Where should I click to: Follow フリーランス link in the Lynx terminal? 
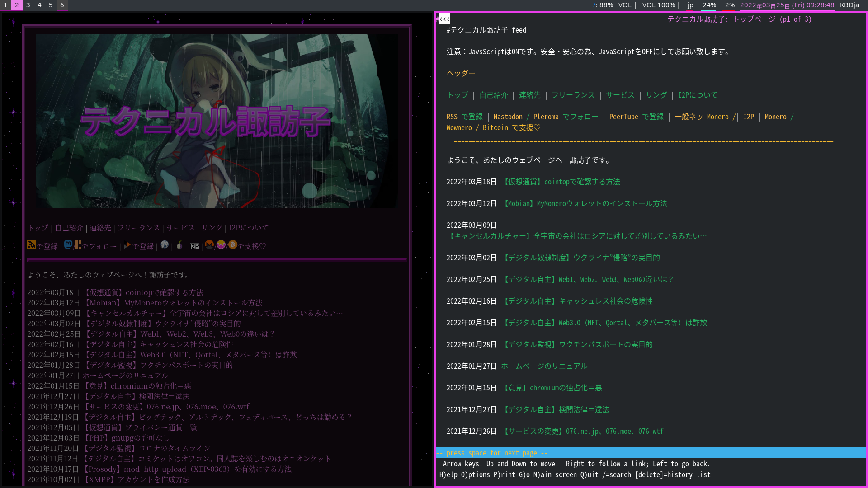pyautogui.click(x=573, y=95)
